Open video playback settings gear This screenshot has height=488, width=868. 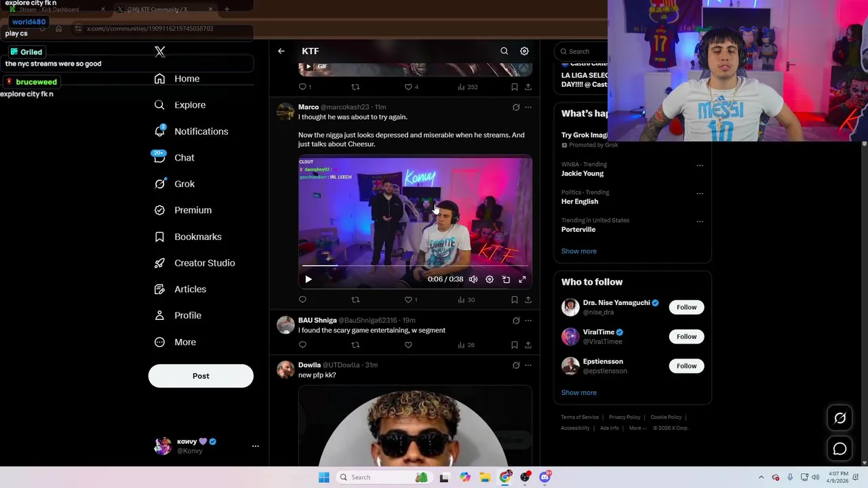coord(490,279)
